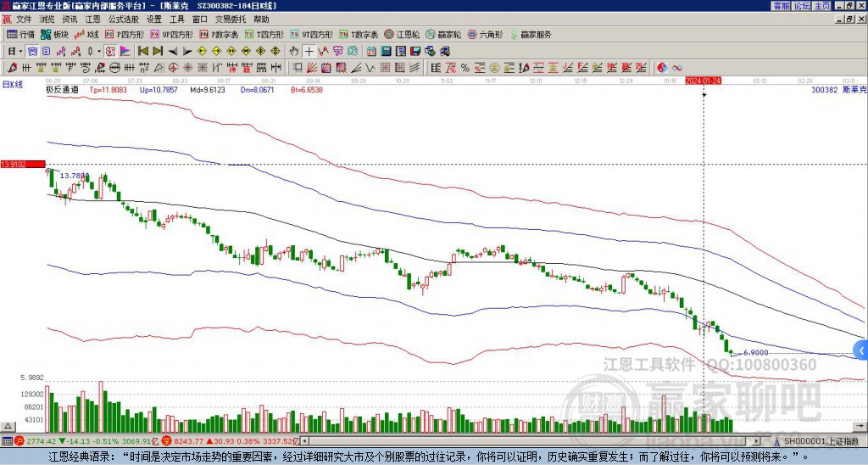The image size is (868, 465).
Task: Open the 江恩轮 Gann wheel
Action: coord(403,34)
